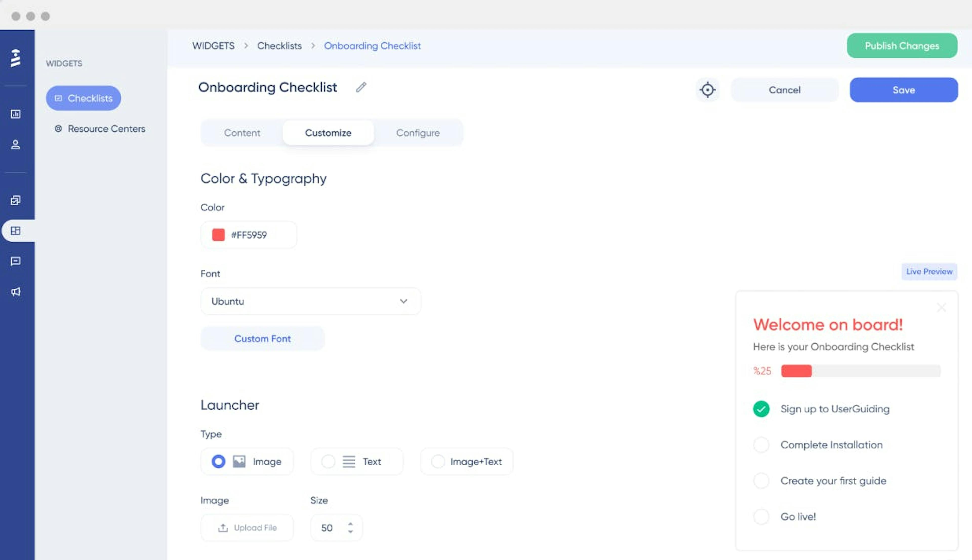Click the targeting crosshair icon
Image resolution: width=972 pixels, height=560 pixels.
pos(708,89)
